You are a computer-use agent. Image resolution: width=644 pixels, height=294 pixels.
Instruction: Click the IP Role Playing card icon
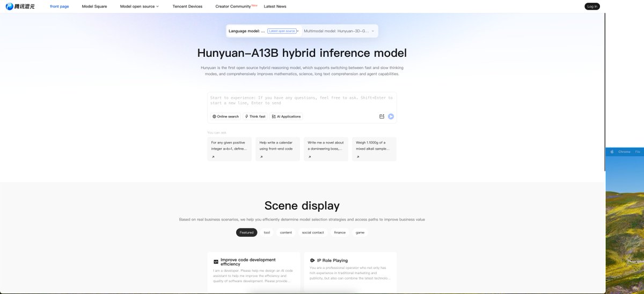click(x=312, y=260)
